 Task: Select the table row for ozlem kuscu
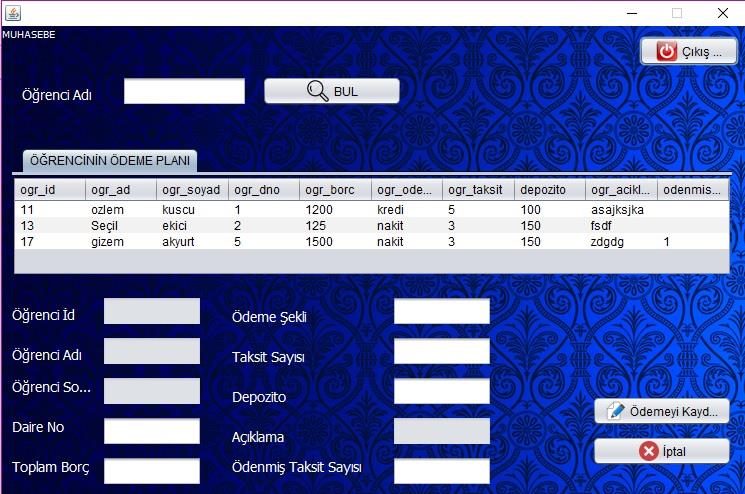coord(370,210)
